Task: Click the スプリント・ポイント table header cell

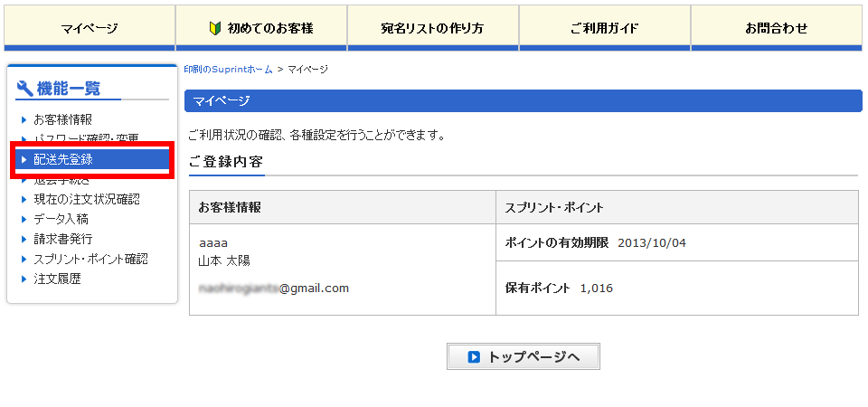Action: (x=676, y=208)
